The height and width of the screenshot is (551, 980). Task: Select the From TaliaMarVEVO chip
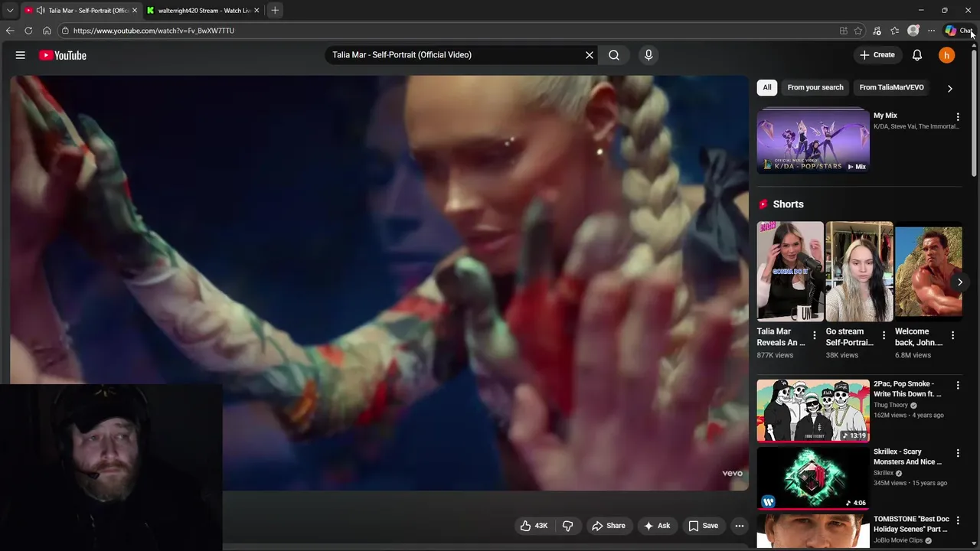click(x=891, y=87)
